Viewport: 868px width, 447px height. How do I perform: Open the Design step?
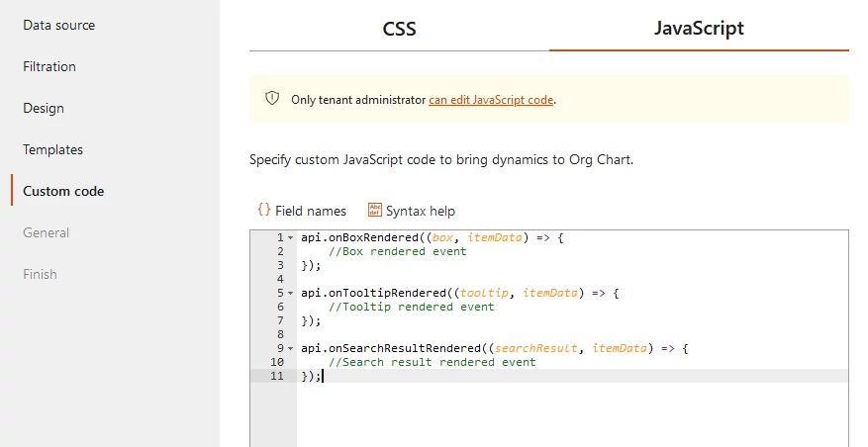(x=44, y=108)
